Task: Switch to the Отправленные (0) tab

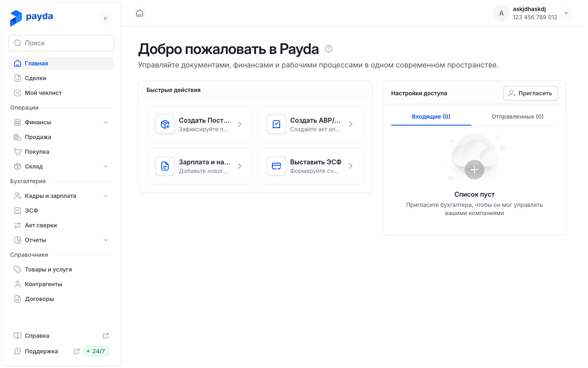Action: (517, 117)
